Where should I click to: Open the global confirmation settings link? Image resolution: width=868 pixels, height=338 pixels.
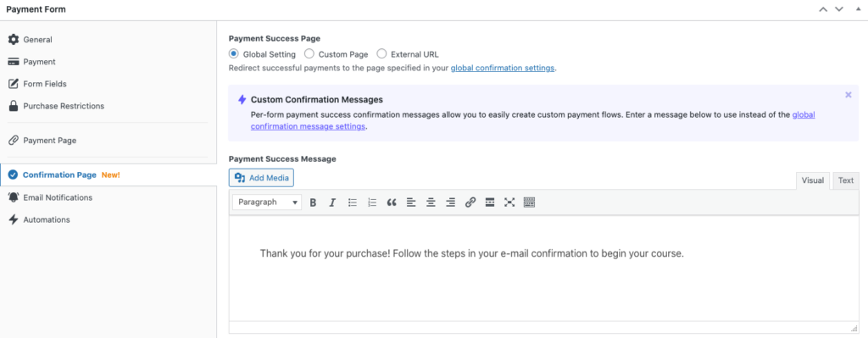pos(502,68)
